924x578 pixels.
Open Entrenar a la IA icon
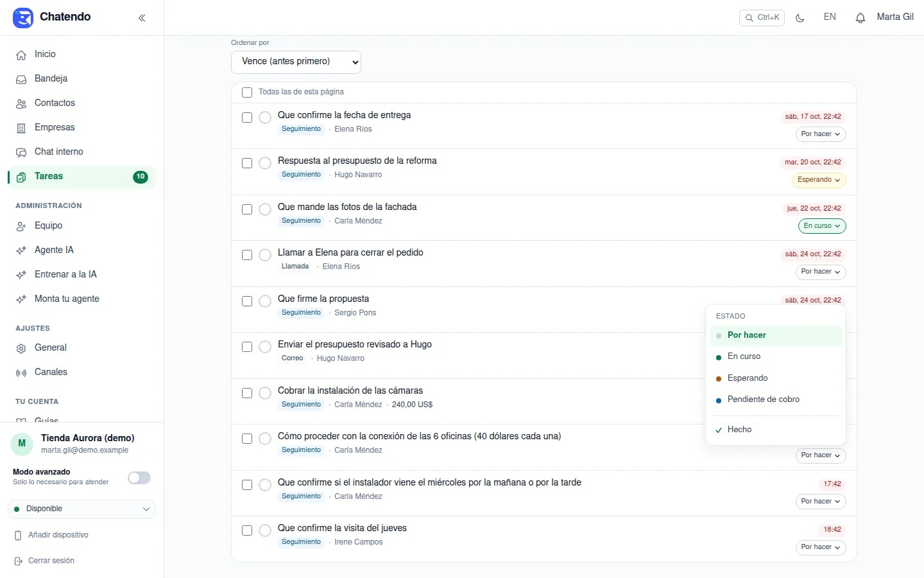tap(21, 276)
